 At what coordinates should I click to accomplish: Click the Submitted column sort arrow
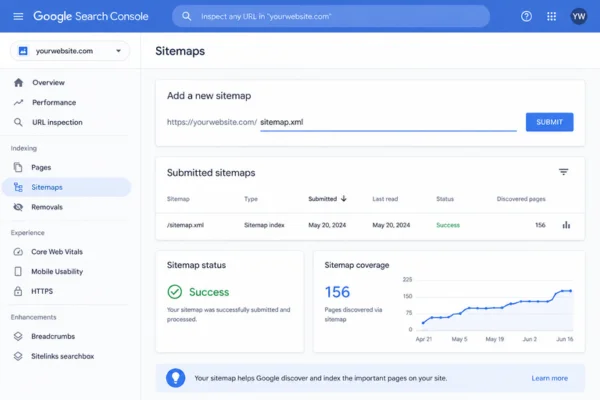(344, 198)
